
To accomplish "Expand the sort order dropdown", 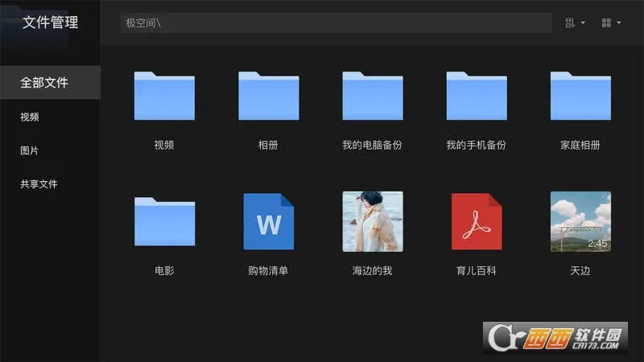I will tap(575, 23).
